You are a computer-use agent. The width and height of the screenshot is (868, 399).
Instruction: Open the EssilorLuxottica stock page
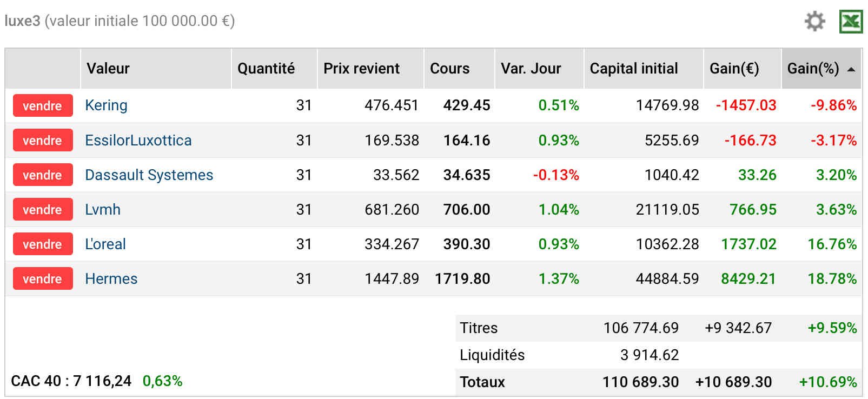click(138, 141)
